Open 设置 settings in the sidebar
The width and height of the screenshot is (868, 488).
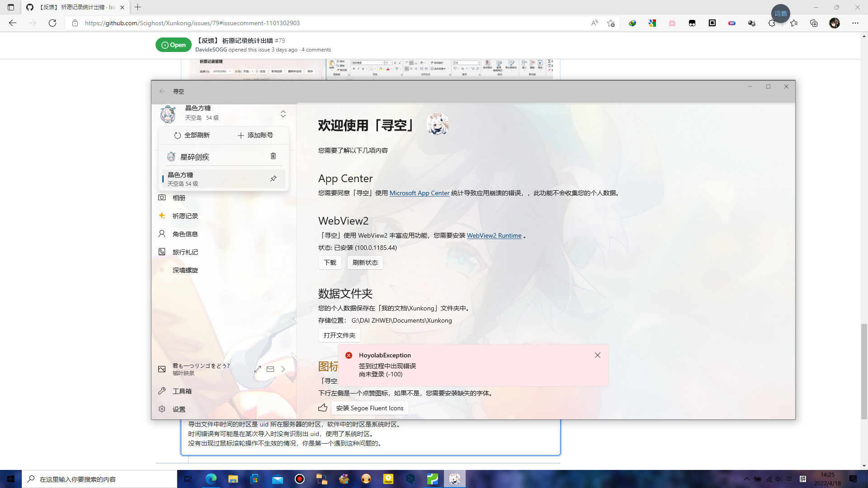click(x=179, y=409)
